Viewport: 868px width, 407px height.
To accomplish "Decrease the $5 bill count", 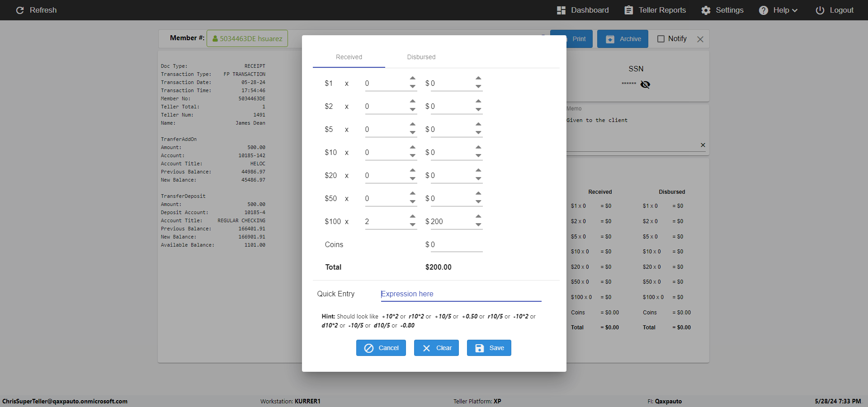I will (x=413, y=133).
